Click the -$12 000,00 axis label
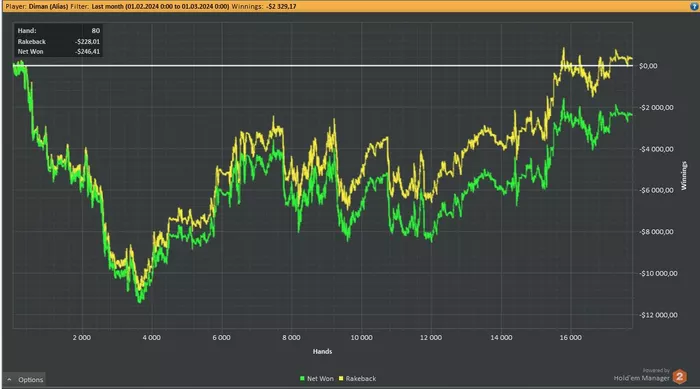This screenshot has height=389, width=700. click(658, 315)
